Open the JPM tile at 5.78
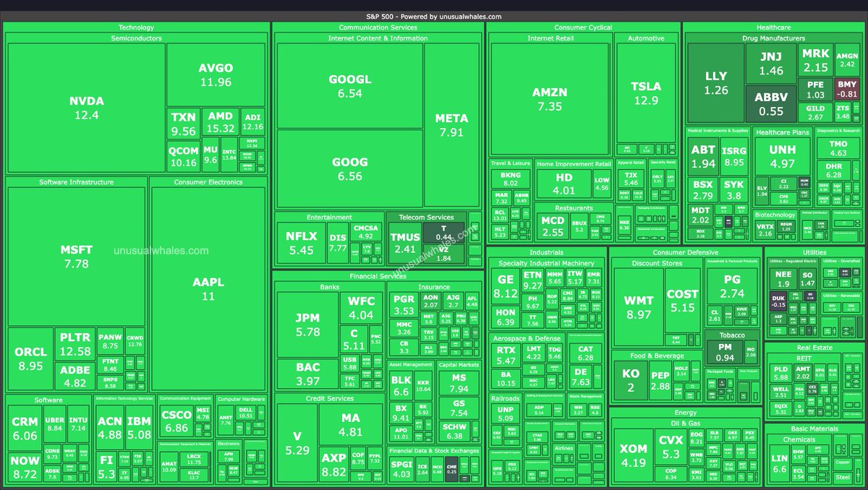The height and width of the screenshot is (490, 868). 307,324
